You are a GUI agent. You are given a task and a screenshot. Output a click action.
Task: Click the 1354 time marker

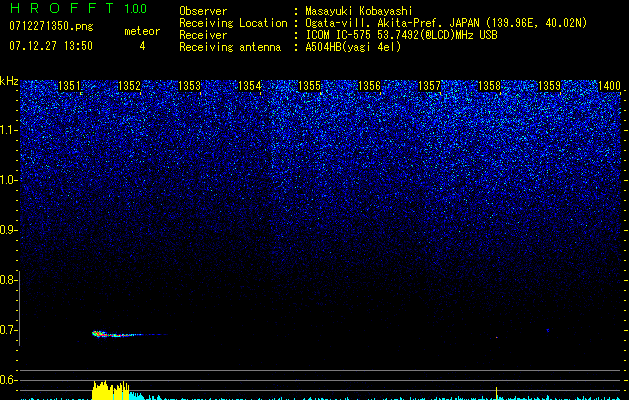[x=250, y=86]
